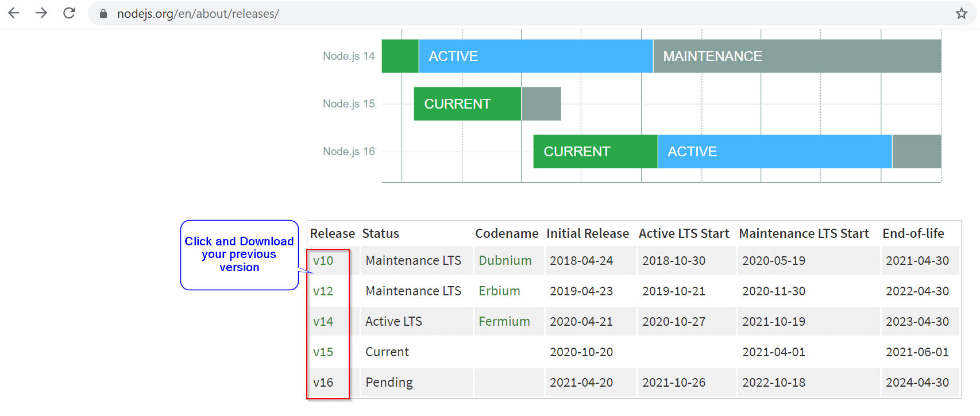Open the v10 release link
This screenshot has height=416, width=980.
coord(323,261)
